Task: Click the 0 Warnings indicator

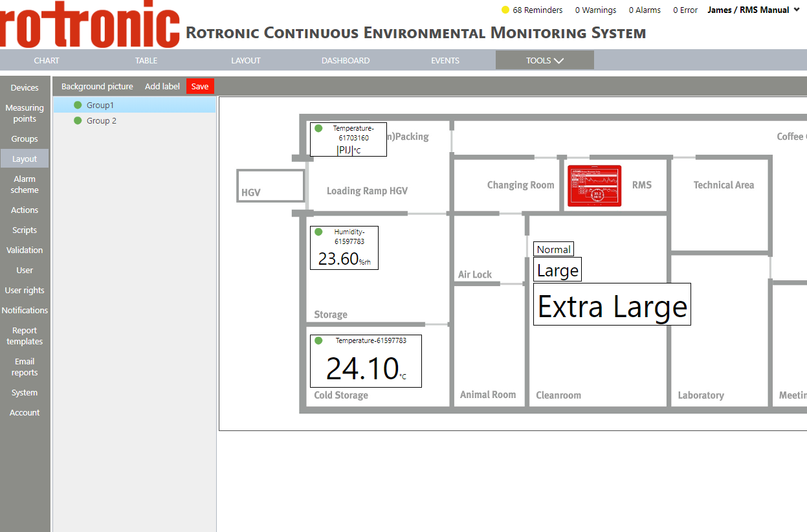Action: [595, 10]
